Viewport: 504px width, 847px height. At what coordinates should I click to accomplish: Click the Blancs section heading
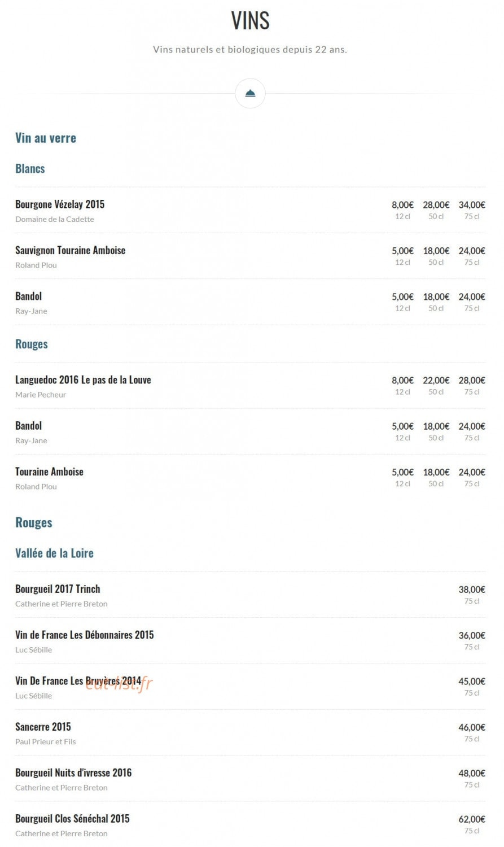(30, 168)
